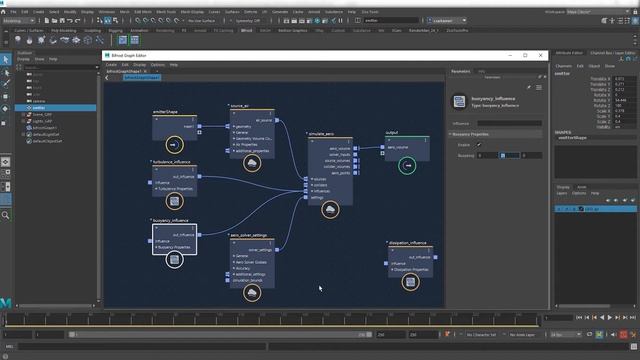Viewport: 640px width, 360px height.
Task: Click the source_air node cloud icon
Action: [x=252, y=163]
